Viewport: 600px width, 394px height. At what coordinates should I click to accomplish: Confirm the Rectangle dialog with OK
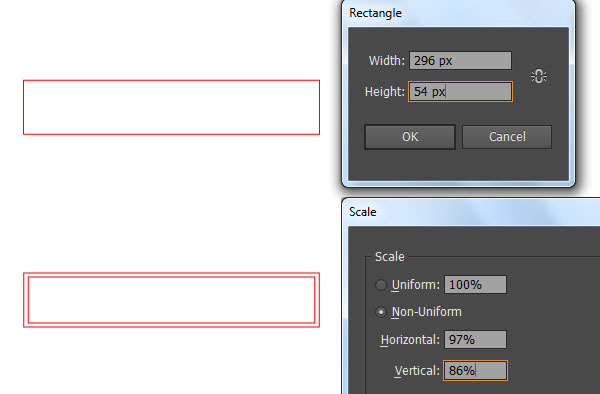(x=410, y=137)
